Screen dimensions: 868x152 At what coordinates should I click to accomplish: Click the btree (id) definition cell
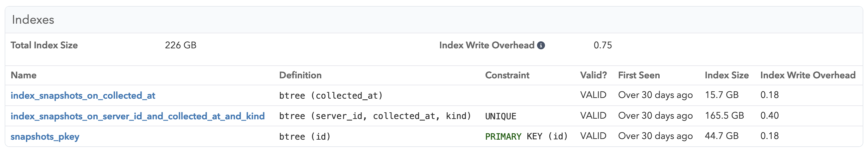[x=305, y=136]
